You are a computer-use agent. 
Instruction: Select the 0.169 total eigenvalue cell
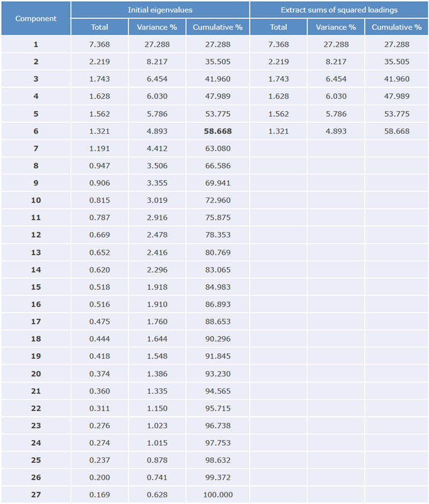click(99, 495)
